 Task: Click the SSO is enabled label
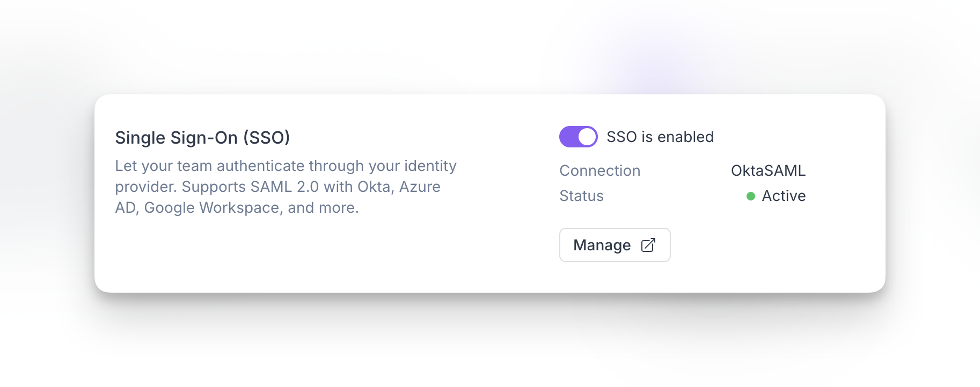[x=660, y=137]
